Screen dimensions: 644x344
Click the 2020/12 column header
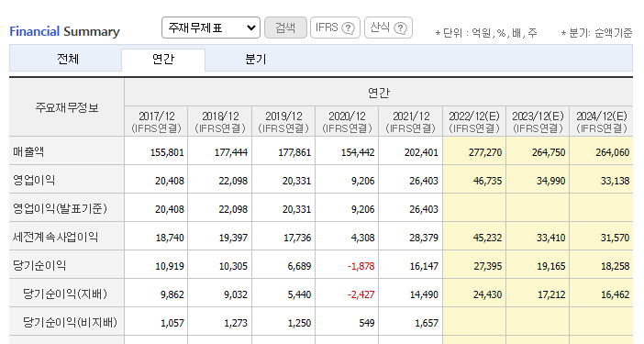[347, 121]
